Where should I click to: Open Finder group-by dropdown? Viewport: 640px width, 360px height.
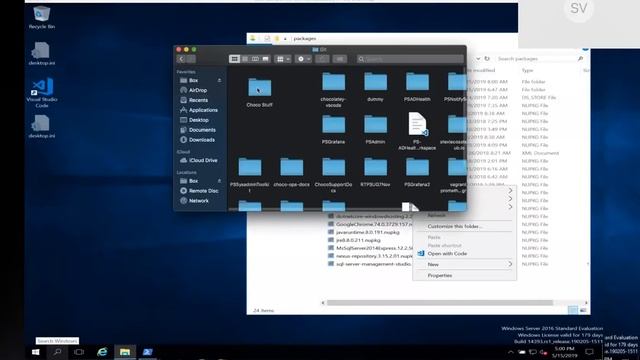coord(283,59)
